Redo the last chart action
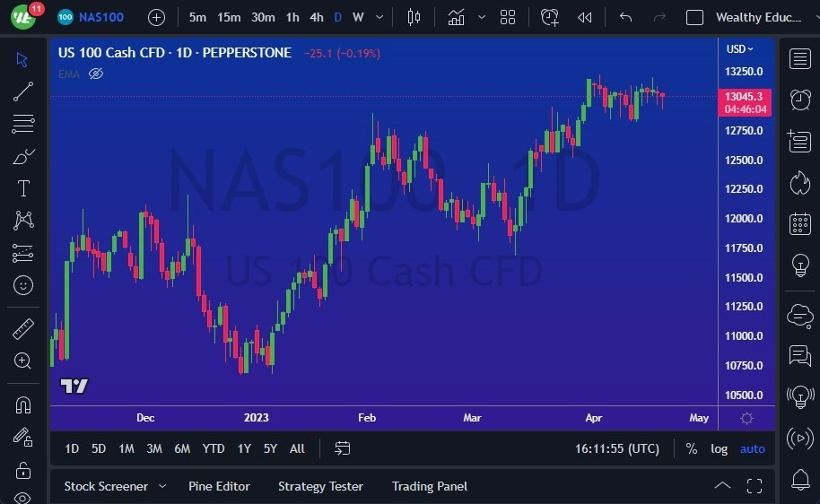 (x=659, y=17)
